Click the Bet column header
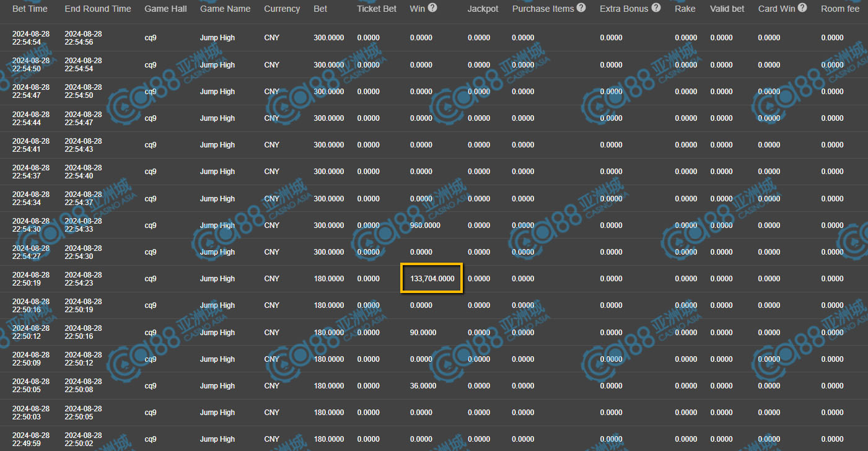Viewport: 868px width, 451px height. tap(320, 9)
